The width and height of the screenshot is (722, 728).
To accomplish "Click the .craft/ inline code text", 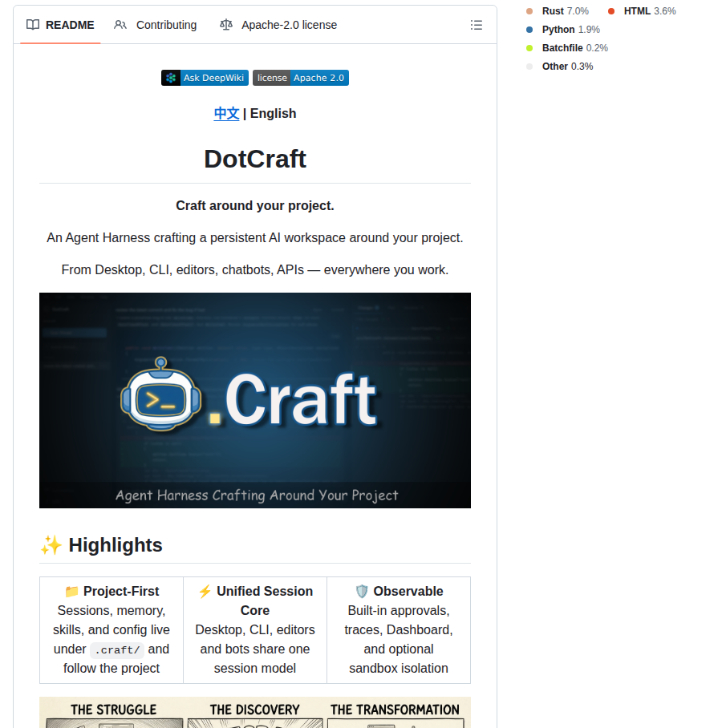I will tap(117, 650).
